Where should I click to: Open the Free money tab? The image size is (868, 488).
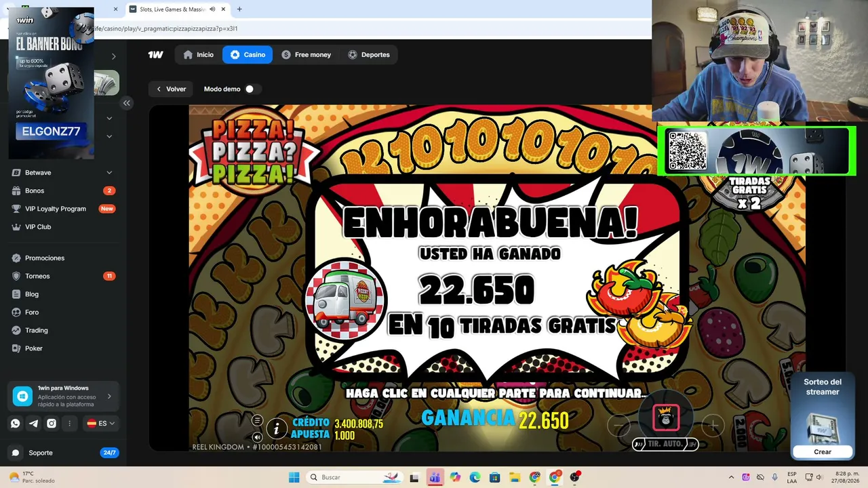[306, 55]
